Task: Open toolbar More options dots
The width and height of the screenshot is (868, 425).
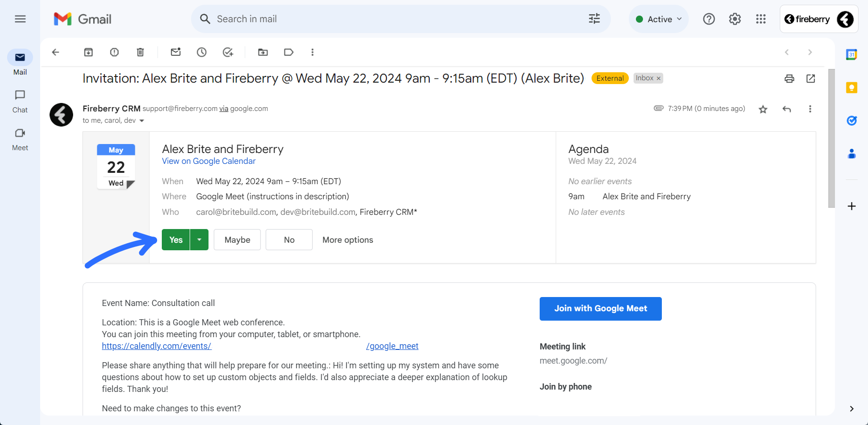Action: point(312,52)
